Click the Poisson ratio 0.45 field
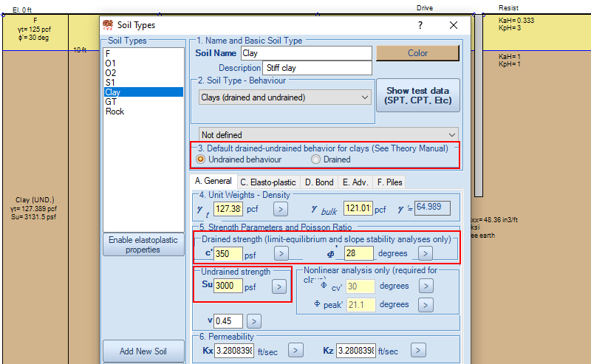The height and width of the screenshot is (364, 591). click(x=228, y=321)
